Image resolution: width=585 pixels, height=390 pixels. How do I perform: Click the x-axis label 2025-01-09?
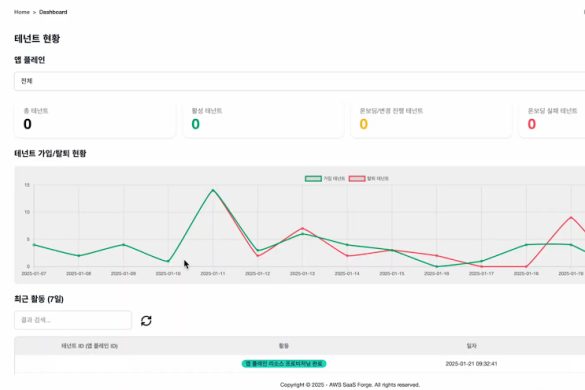[x=123, y=274]
